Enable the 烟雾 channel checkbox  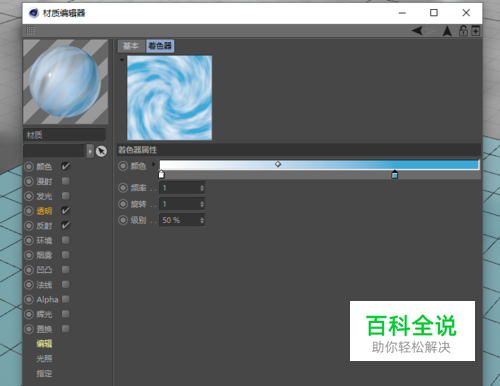[x=66, y=255]
